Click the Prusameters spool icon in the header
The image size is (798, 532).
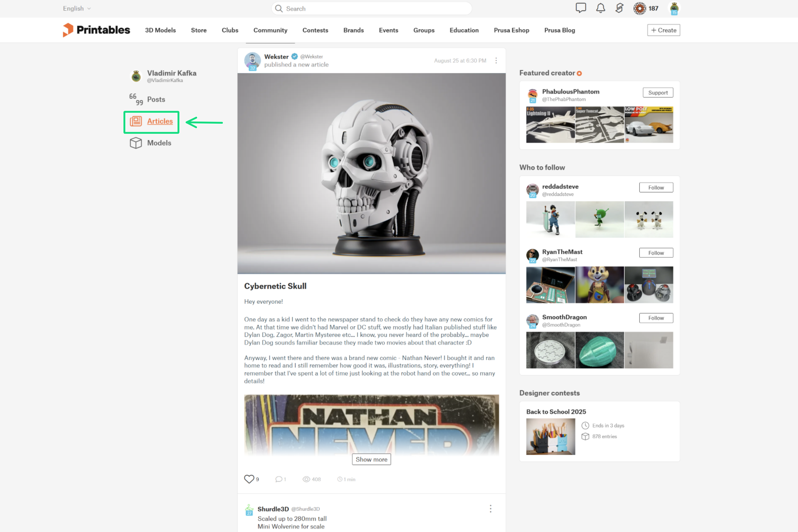pos(640,8)
